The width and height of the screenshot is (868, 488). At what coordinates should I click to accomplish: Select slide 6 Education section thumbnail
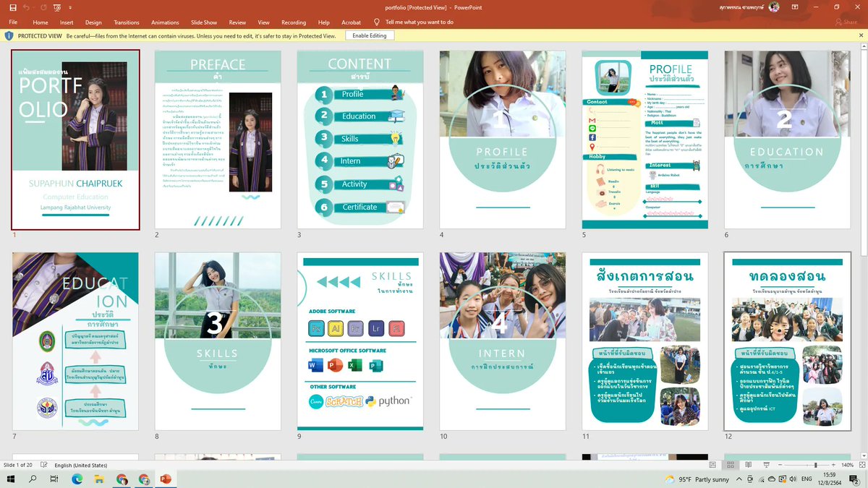pos(788,139)
